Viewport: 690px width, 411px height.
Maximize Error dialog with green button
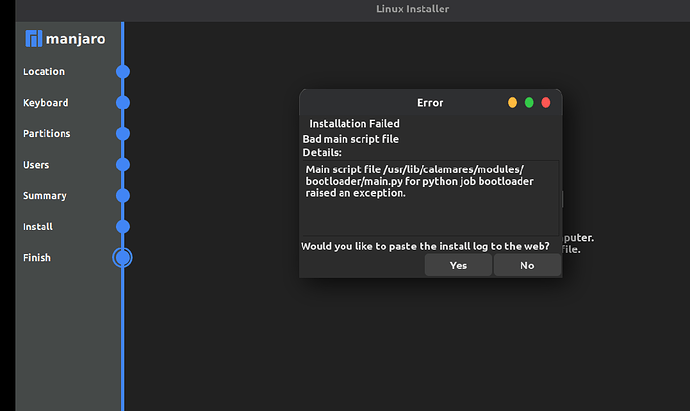tap(529, 103)
